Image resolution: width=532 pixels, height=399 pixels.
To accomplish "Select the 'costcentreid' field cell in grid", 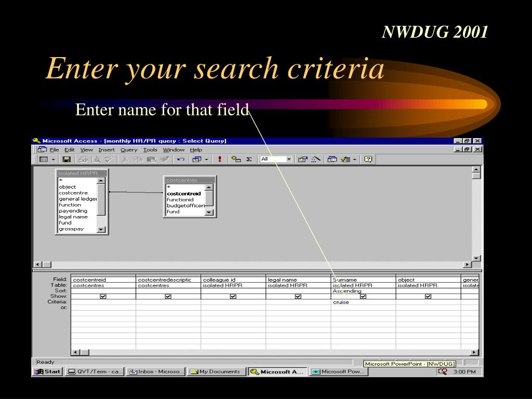I will 103,280.
